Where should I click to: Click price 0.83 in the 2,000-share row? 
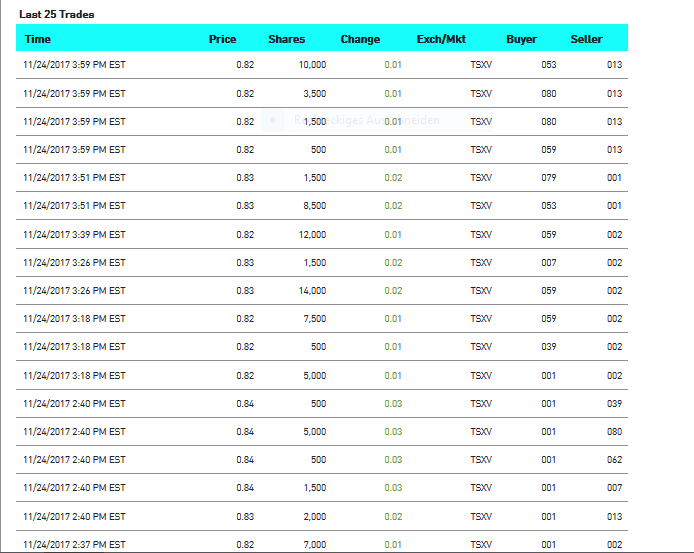(x=245, y=517)
